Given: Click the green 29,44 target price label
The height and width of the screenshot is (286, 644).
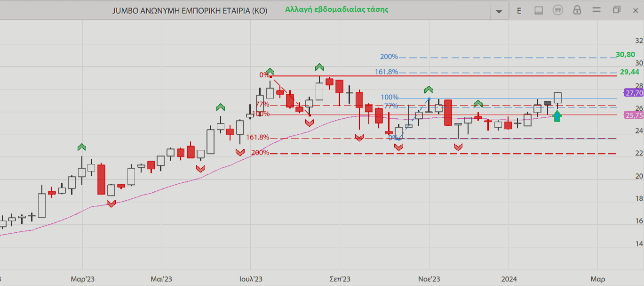Looking at the screenshot, I should point(629,72).
